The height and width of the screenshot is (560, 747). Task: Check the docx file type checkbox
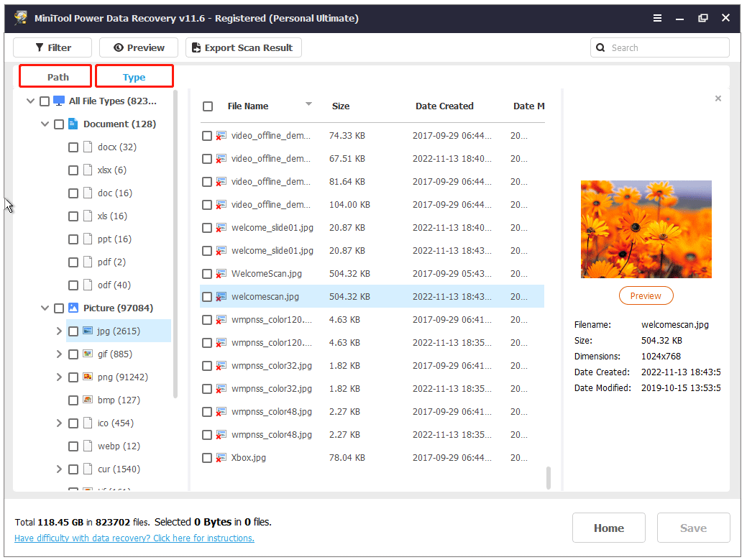(x=73, y=147)
